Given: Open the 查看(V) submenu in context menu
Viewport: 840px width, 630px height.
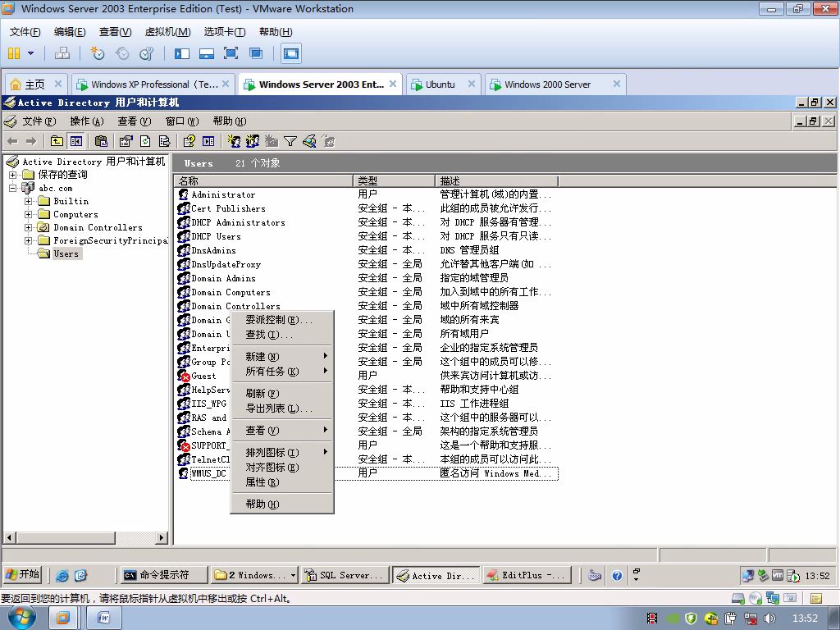Looking at the screenshot, I should point(282,430).
